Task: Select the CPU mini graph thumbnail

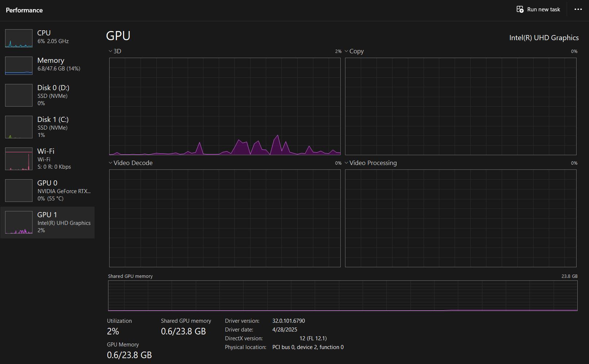Action: click(x=19, y=38)
